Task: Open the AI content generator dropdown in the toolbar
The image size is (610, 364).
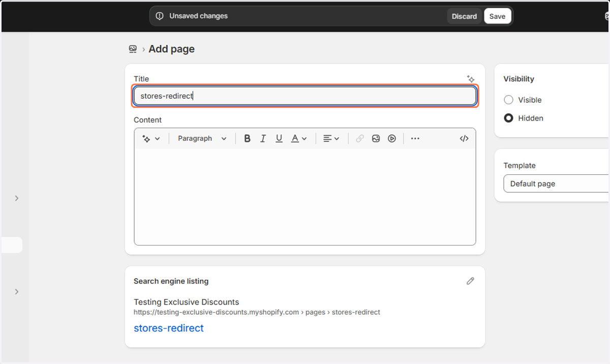Action: pyautogui.click(x=151, y=138)
